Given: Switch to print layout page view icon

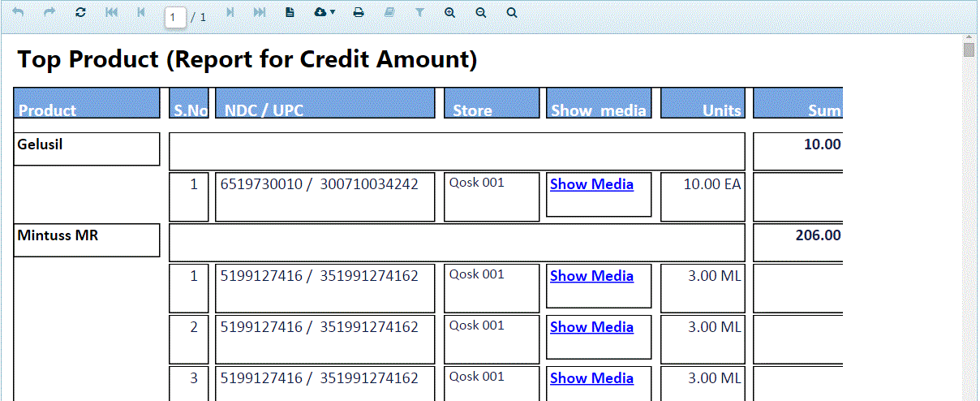Looking at the screenshot, I should tap(290, 12).
